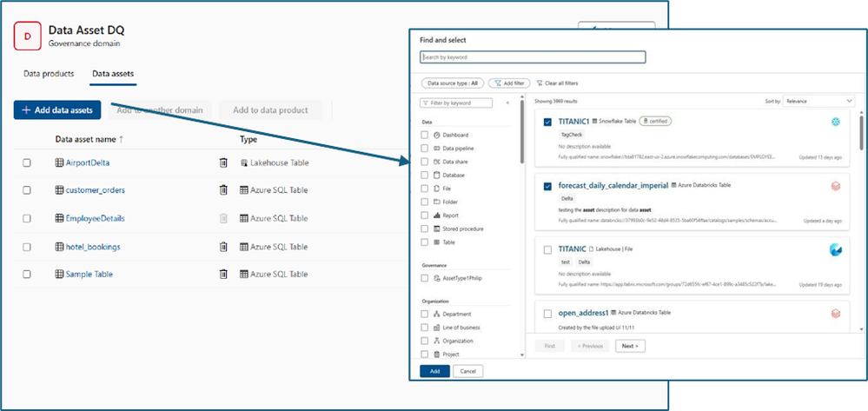868x411 pixels.
Task: Click the trash icon in the hotel_bookings row
Action: pyautogui.click(x=223, y=247)
